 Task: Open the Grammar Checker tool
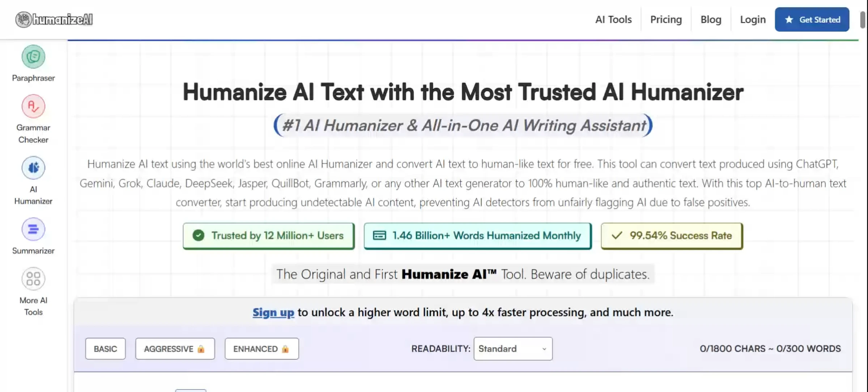point(33,106)
